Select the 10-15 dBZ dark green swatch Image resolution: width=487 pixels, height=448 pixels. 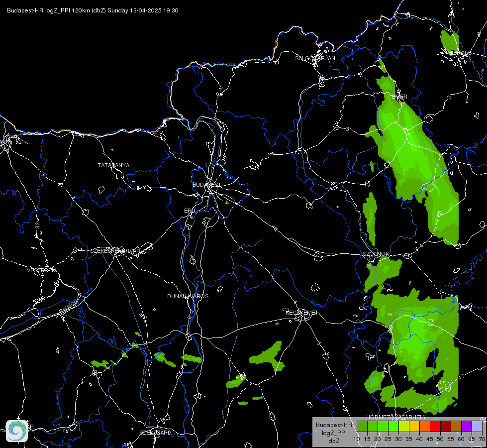362,426
